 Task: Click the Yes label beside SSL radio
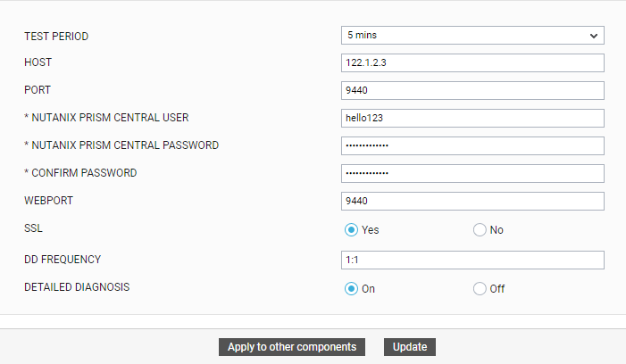point(370,230)
